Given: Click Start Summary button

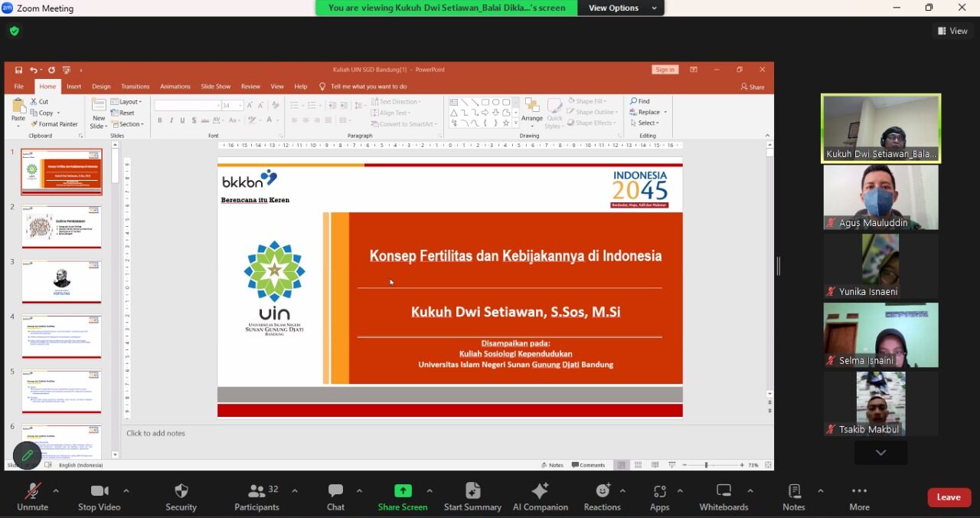Looking at the screenshot, I should 472,497.
